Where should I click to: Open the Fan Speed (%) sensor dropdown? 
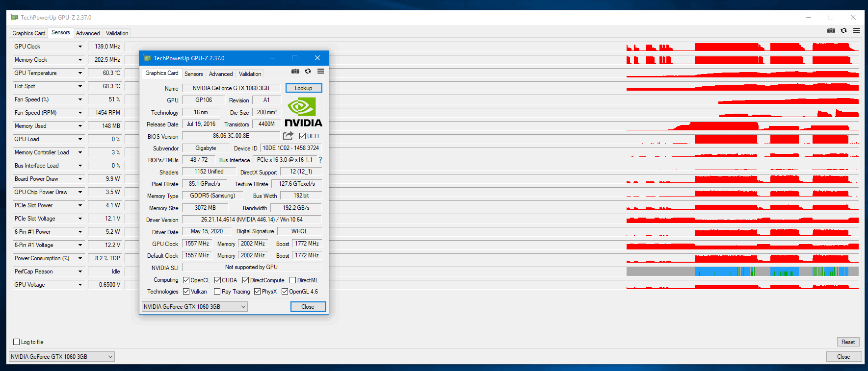click(x=80, y=99)
